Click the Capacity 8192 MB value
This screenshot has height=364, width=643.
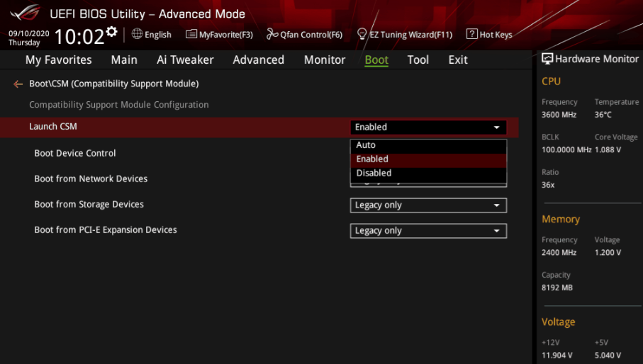[x=557, y=288]
